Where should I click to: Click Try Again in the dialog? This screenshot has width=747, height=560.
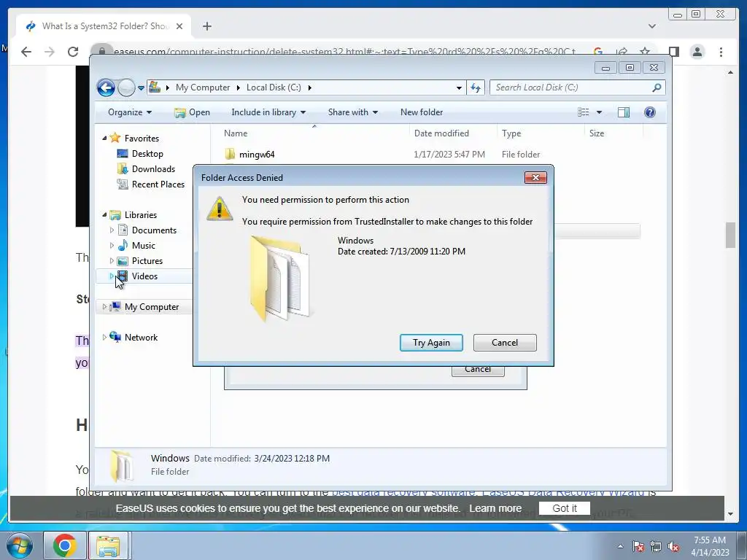click(431, 343)
